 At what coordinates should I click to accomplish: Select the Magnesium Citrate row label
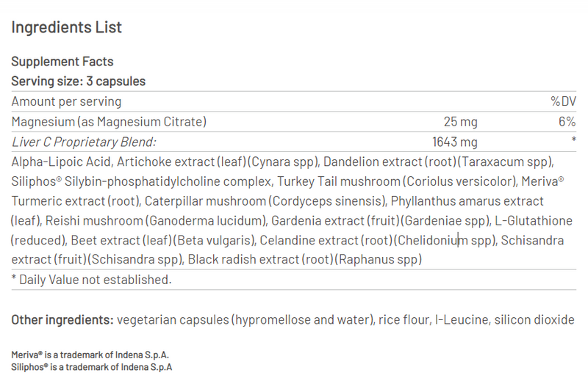click(x=109, y=122)
